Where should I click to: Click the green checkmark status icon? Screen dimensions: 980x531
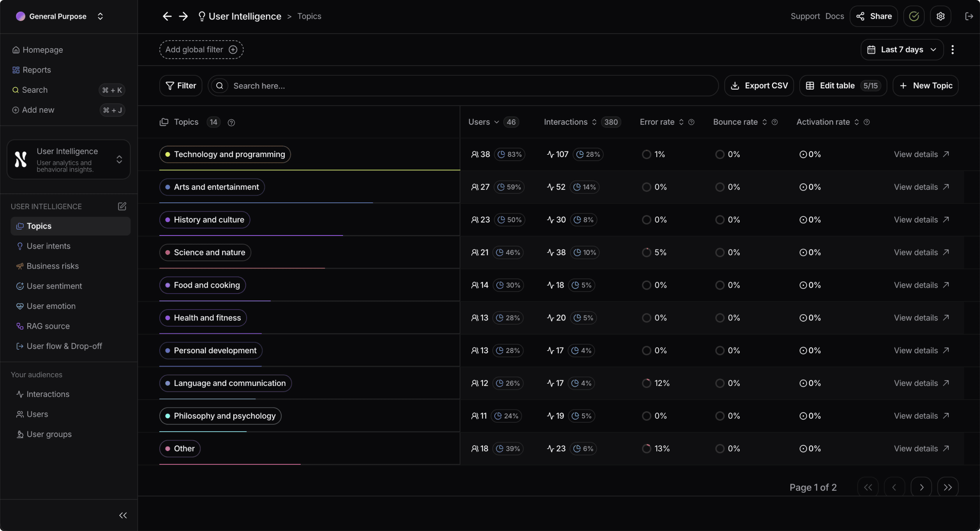[x=914, y=16]
